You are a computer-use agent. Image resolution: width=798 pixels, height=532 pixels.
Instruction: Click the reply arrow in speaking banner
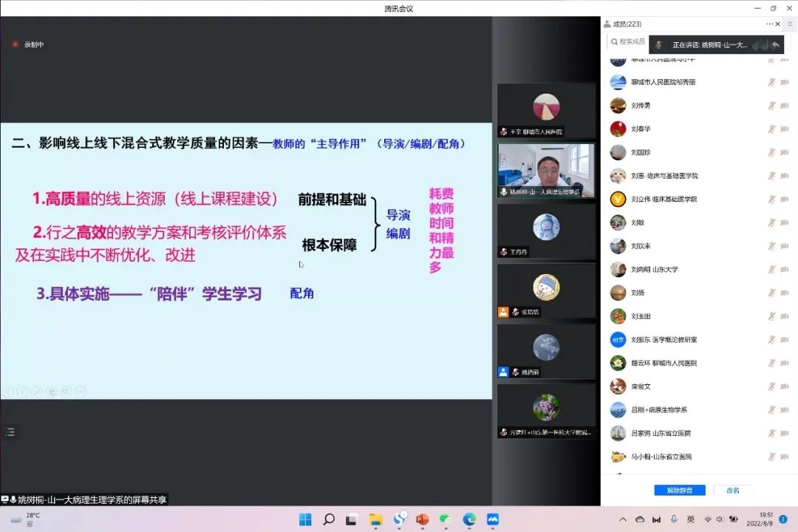click(x=775, y=44)
